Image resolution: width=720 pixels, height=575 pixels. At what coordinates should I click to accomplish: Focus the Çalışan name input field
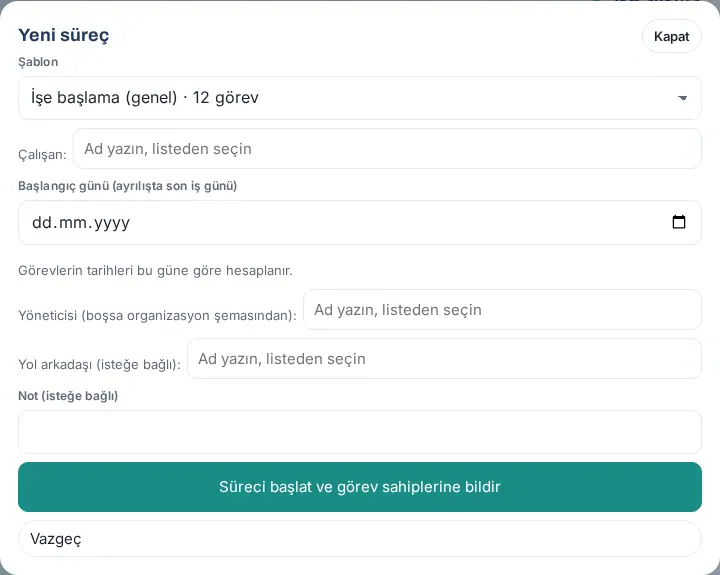tap(387, 149)
